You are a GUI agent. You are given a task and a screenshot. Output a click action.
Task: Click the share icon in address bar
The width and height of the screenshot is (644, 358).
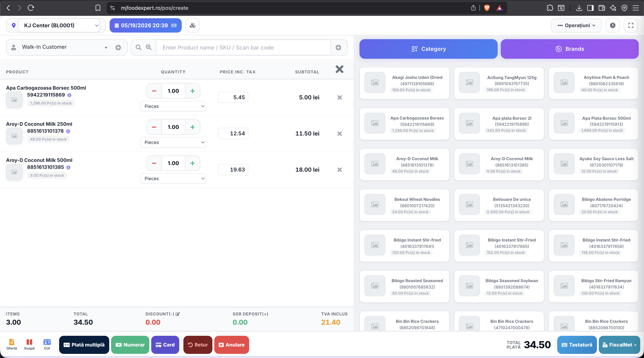(473, 8)
